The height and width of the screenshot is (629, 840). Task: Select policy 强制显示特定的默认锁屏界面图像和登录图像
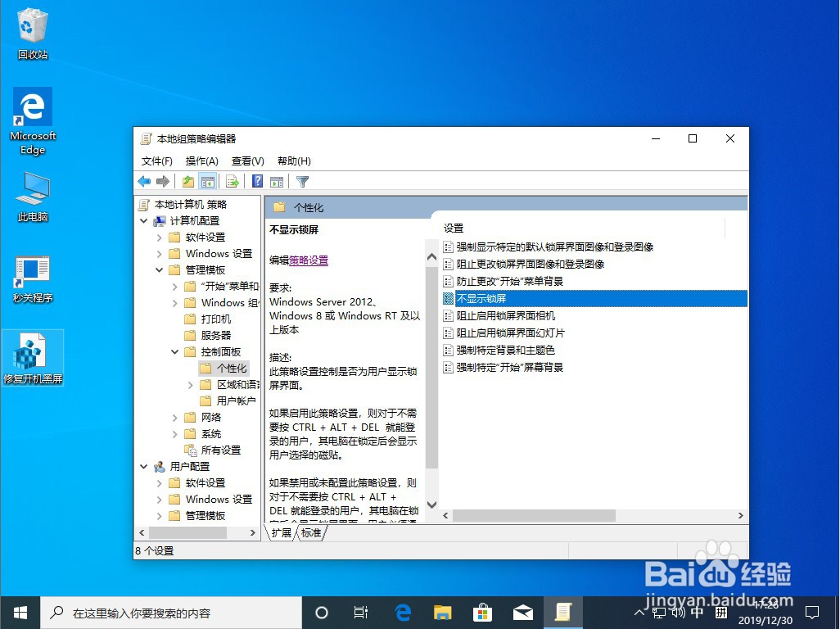pos(549,247)
